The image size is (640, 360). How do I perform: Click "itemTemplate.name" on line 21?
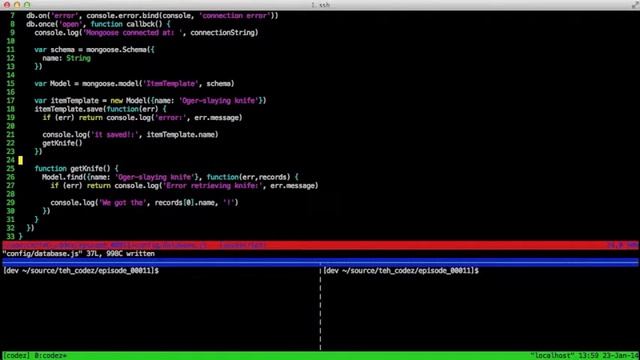[180, 135]
